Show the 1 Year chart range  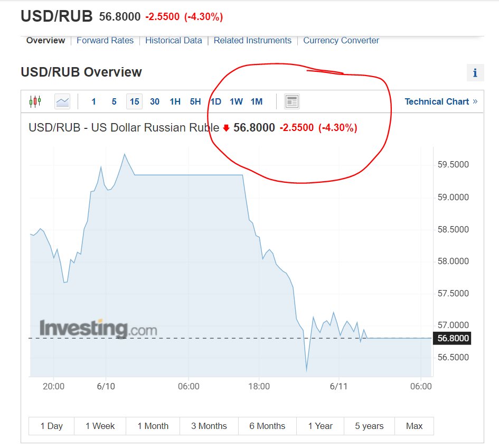320,426
